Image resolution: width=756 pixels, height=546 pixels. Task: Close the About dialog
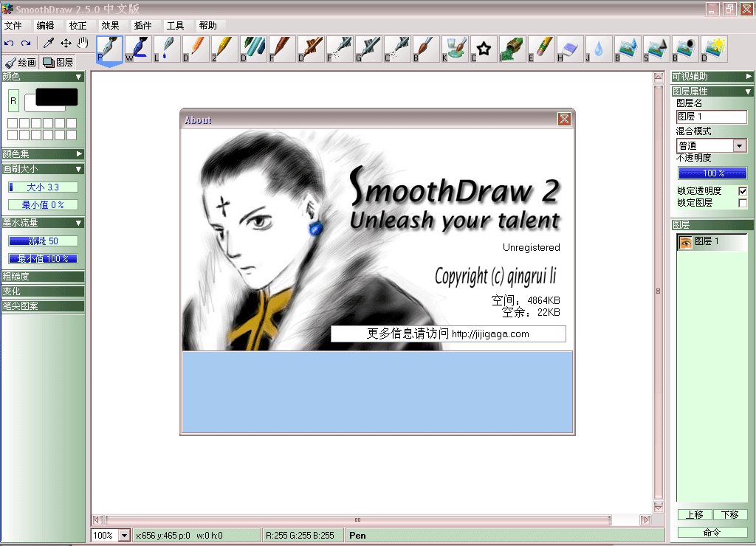[x=564, y=119]
